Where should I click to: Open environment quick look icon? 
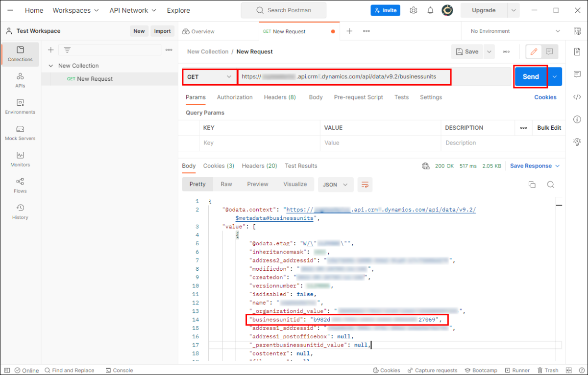coord(577,31)
